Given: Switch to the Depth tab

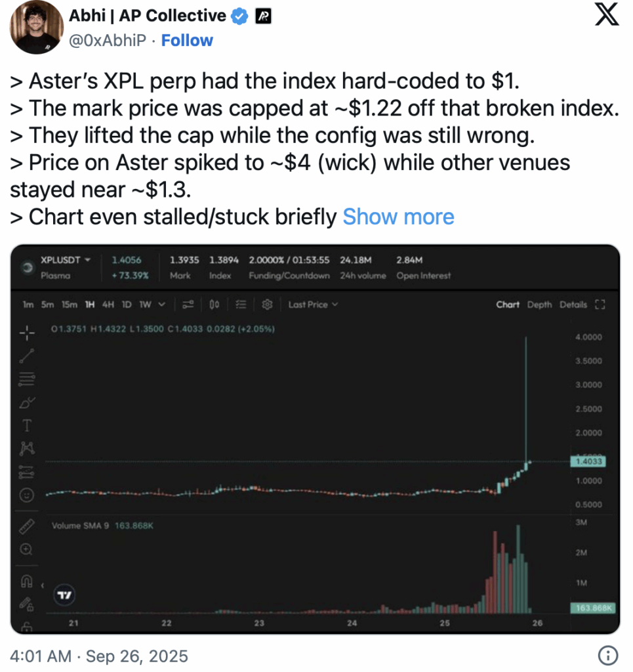Looking at the screenshot, I should tap(539, 304).
